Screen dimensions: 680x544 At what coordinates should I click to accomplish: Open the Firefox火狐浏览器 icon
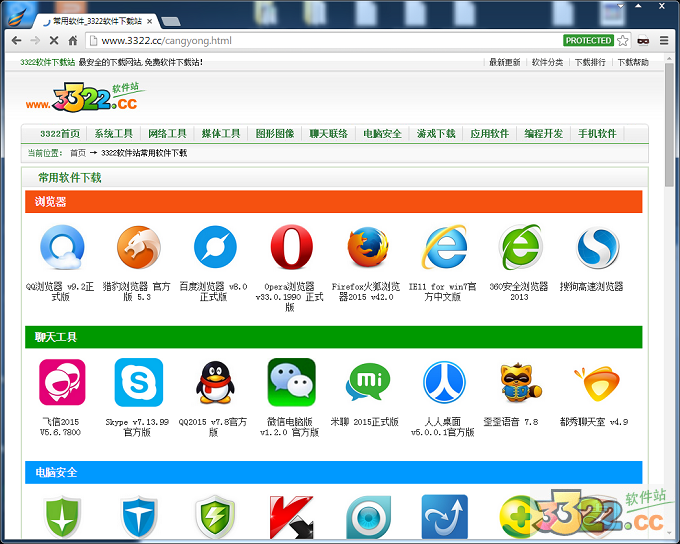coord(368,247)
